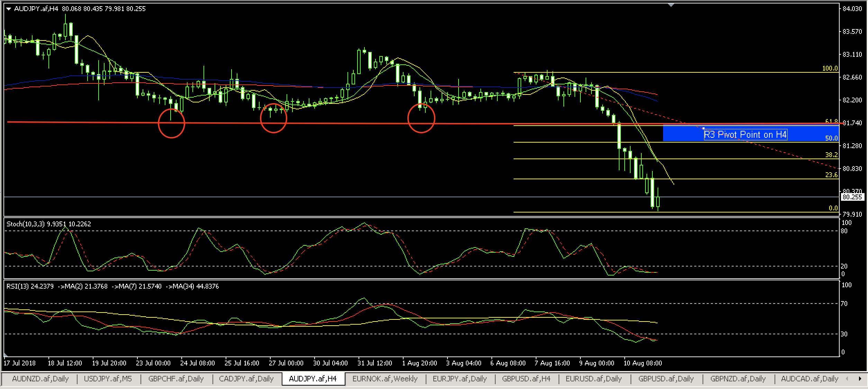This screenshot has height=389, width=868.
Task: Open the EURNOK.af,Weekly chart tab
Action: click(x=385, y=379)
